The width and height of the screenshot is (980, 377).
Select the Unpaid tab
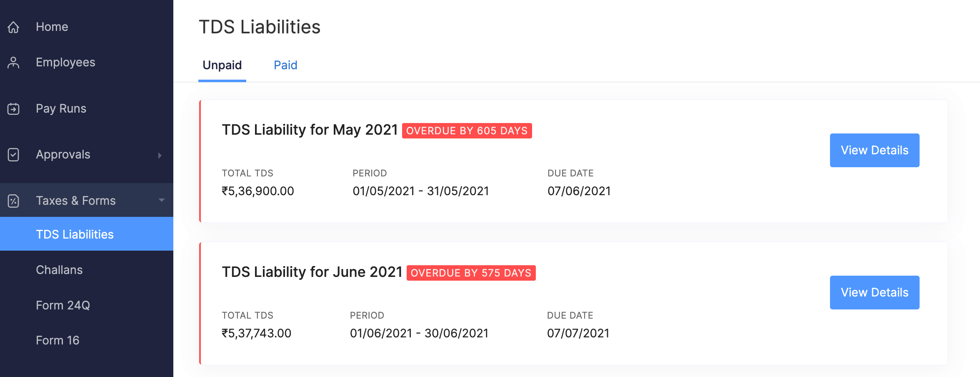222,65
